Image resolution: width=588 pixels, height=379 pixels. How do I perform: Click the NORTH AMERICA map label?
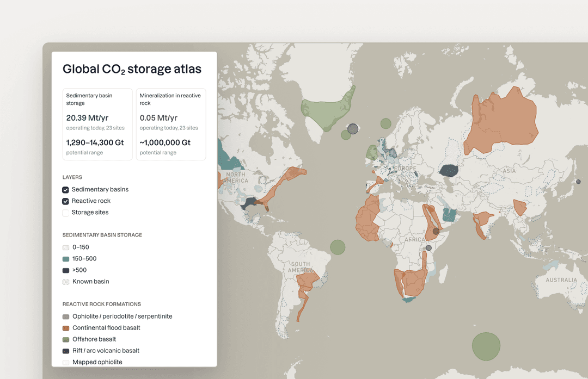click(x=236, y=177)
